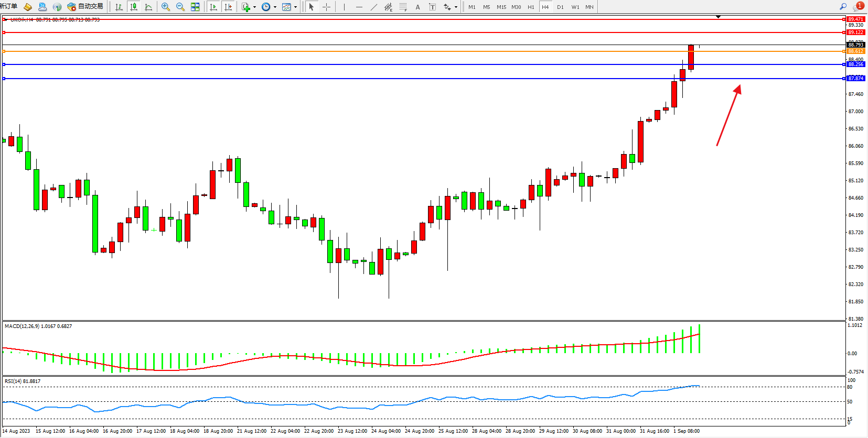The width and height of the screenshot is (868, 438).
Task: Select the Fibonacci retracement tool
Action: [403, 7]
